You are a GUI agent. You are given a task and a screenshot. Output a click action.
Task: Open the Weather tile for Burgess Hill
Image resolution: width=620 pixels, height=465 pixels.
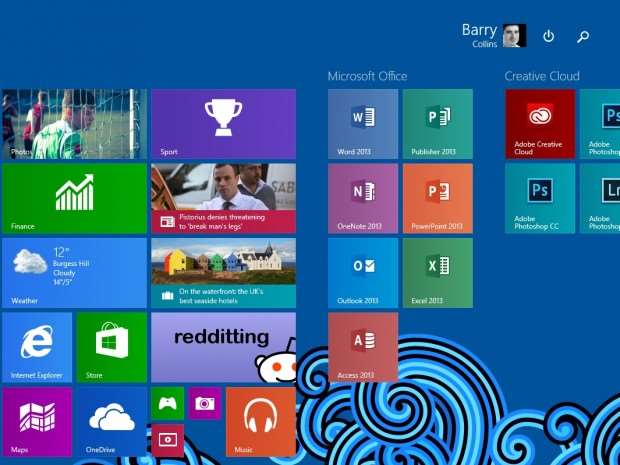74,273
